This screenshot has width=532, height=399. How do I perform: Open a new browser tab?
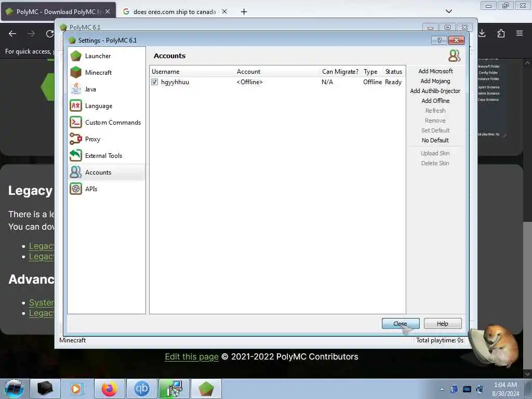click(244, 11)
